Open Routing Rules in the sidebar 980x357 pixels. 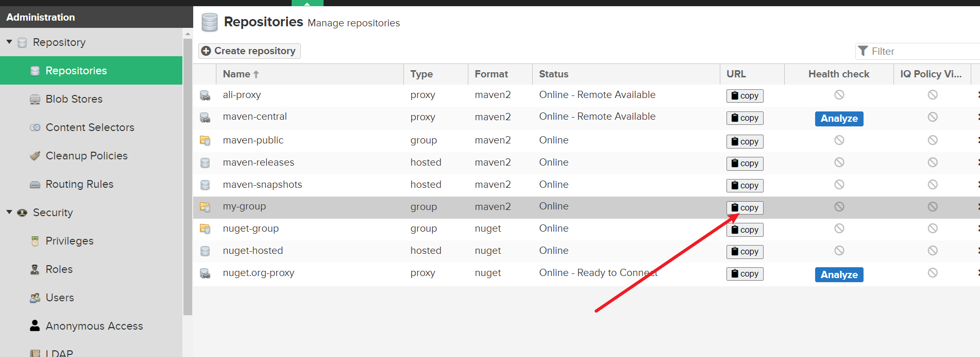click(x=79, y=184)
